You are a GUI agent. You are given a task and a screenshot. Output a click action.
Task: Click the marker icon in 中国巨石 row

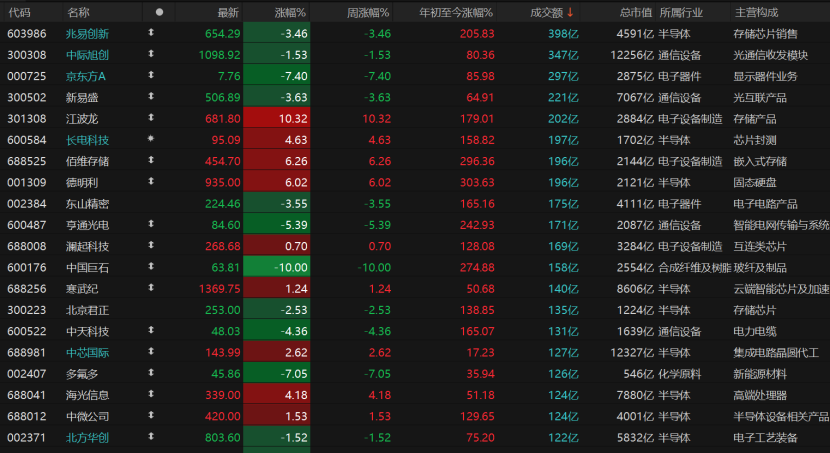[x=151, y=267]
